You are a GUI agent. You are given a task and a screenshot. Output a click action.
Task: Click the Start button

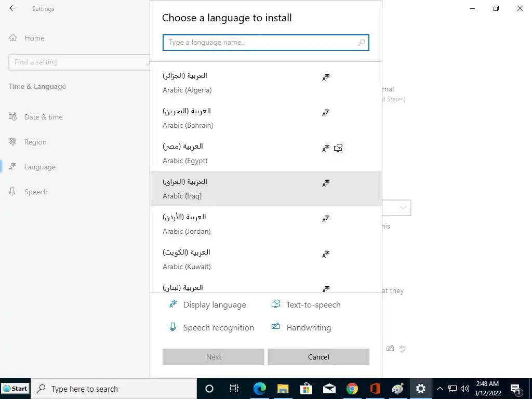tap(15, 389)
